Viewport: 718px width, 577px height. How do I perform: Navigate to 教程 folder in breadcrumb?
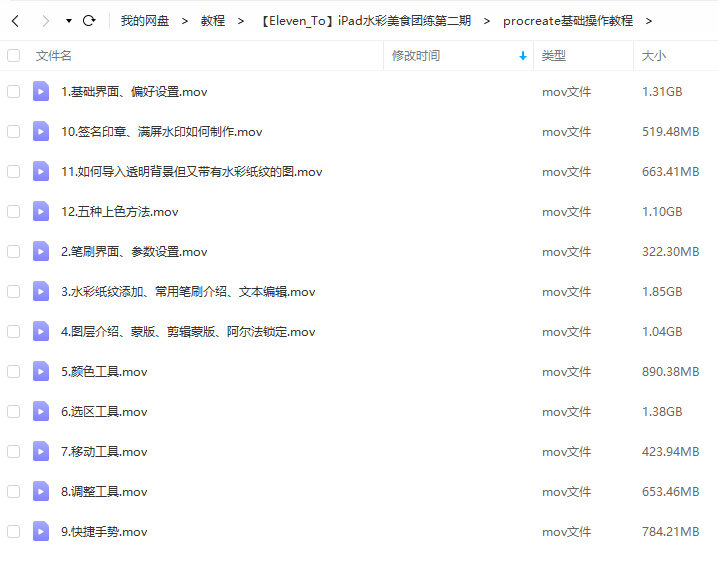pyautogui.click(x=212, y=20)
